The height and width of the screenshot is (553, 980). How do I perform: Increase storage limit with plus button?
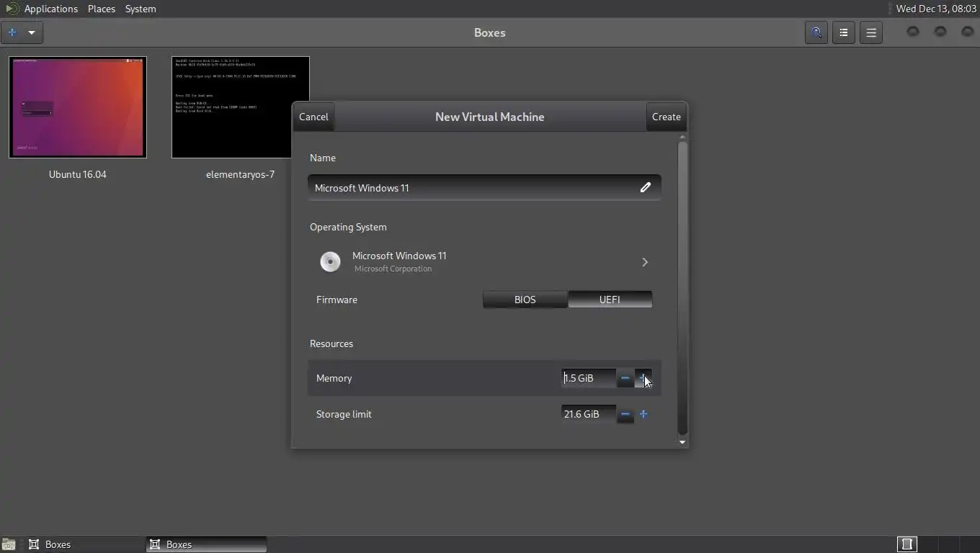[x=643, y=414]
